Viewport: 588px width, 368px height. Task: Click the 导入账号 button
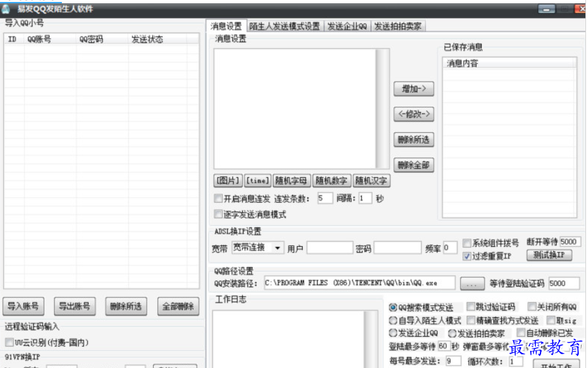click(23, 306)
